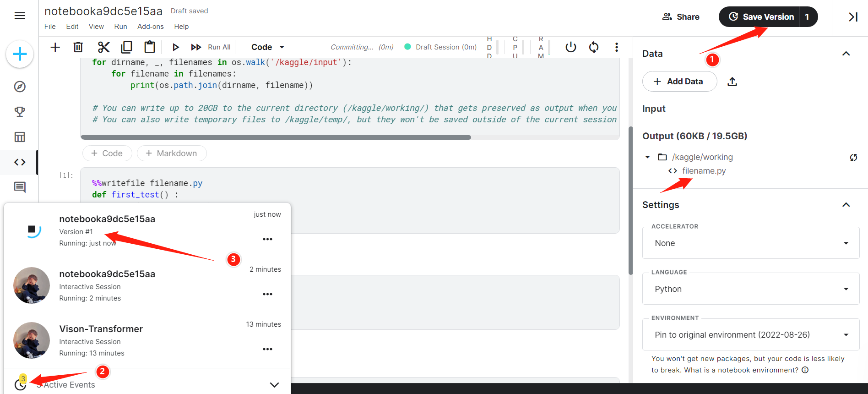This screenshot has width=868, height=394.
Task: Click the Output (60KB / 19.5GB) label
Action: 694,136
